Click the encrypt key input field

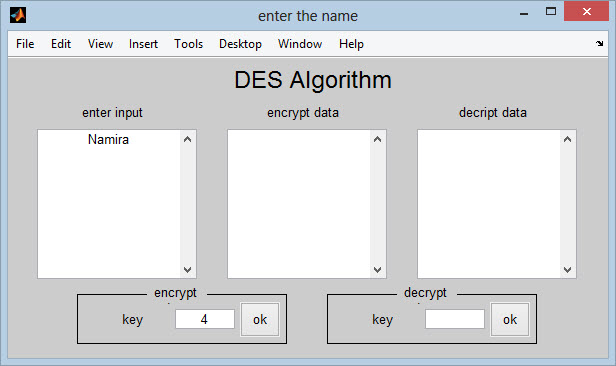tap(205, 319)
